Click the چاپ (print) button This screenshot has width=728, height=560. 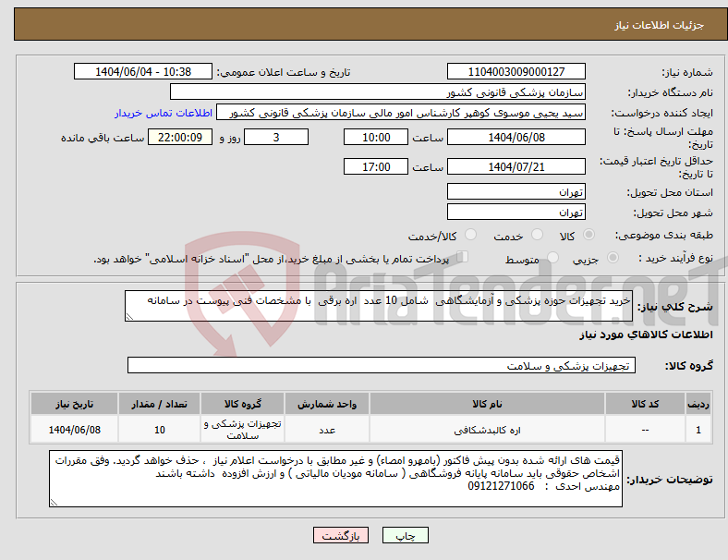405,535
